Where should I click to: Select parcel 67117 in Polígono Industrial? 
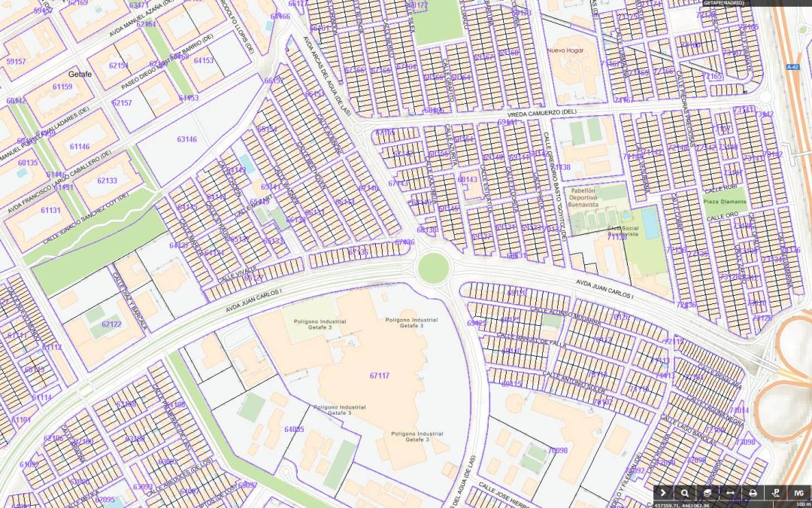pos(380,376)
